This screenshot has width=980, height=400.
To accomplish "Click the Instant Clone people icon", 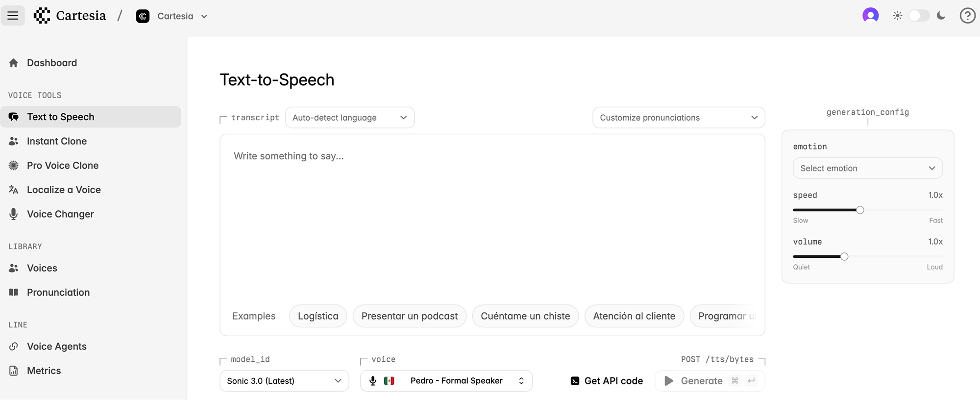I will click(14, 141).
